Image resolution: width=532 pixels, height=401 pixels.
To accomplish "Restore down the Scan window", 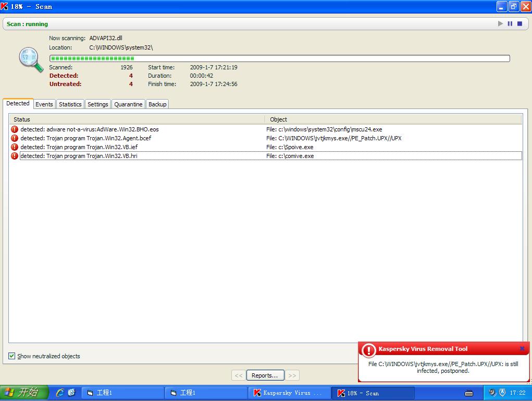I will (x=514, y=6).
